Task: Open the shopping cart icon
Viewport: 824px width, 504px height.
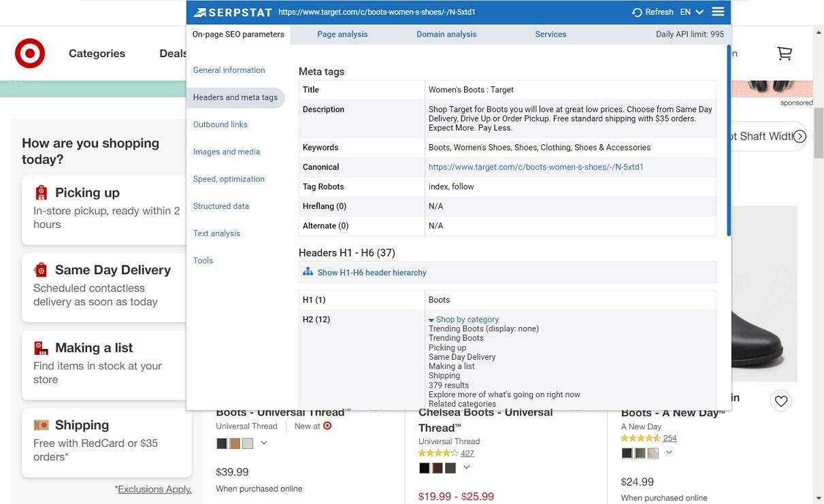Action: pyautogui.click(x=785, y=53)
